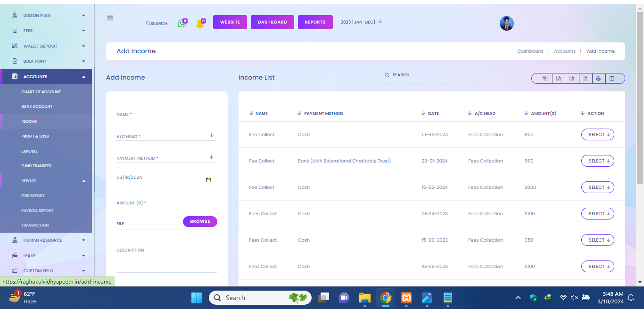This screenshot has width=644, height=309.
Task: Click the Dashboard breadcrumb link
Action: 530,51
